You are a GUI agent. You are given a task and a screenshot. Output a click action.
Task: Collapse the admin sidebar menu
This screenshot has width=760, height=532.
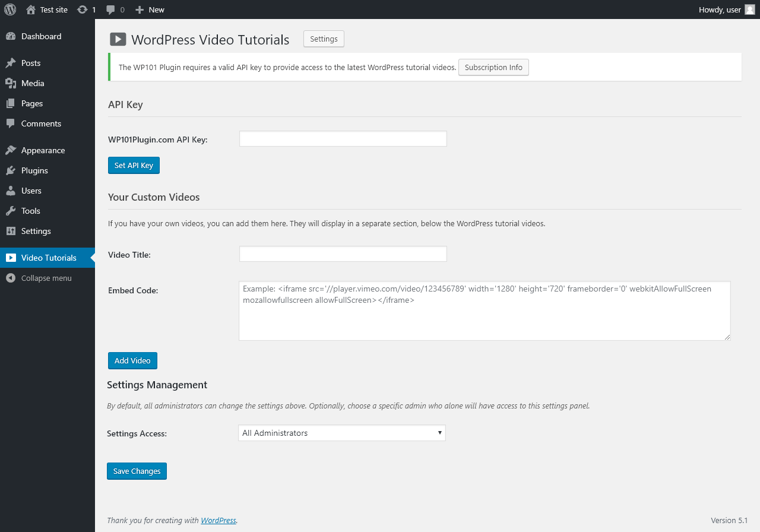(x=47, y=278)
